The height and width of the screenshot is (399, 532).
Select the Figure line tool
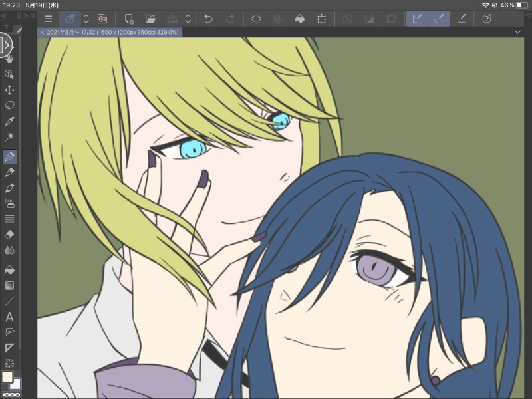point(9,301)
